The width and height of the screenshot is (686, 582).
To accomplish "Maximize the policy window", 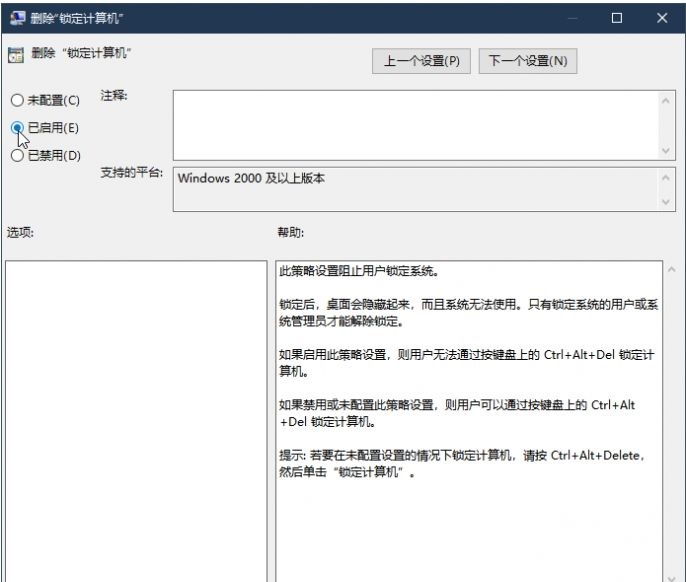I will [616, 18].
